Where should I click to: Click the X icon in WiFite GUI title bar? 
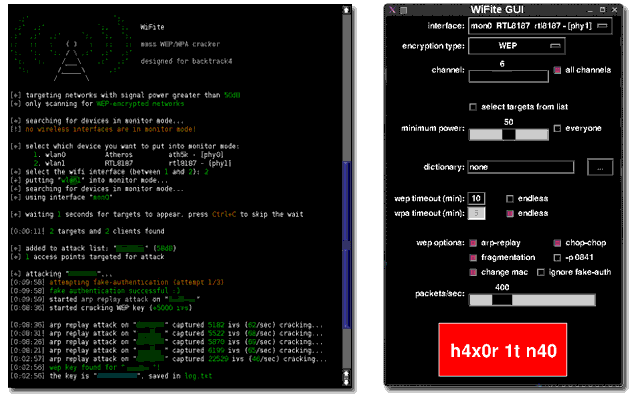pos(392,10)
